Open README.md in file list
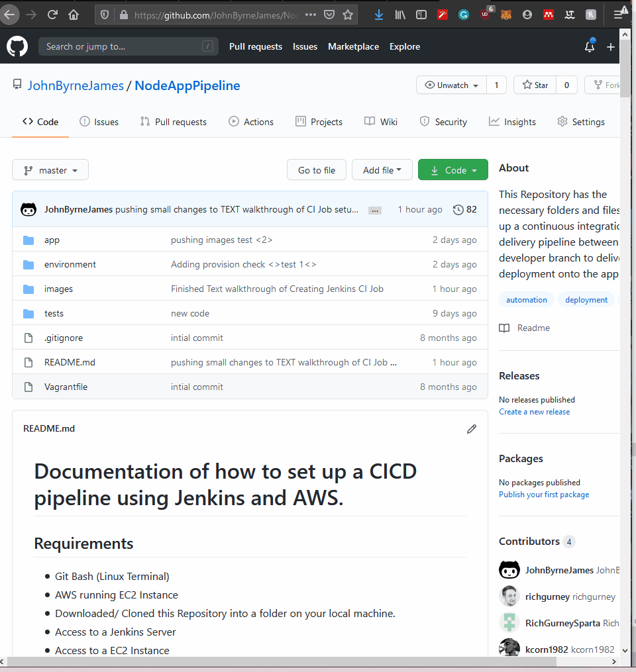This screenshot has height=672, width=636. pyautogui.click(x=70, y=362)
